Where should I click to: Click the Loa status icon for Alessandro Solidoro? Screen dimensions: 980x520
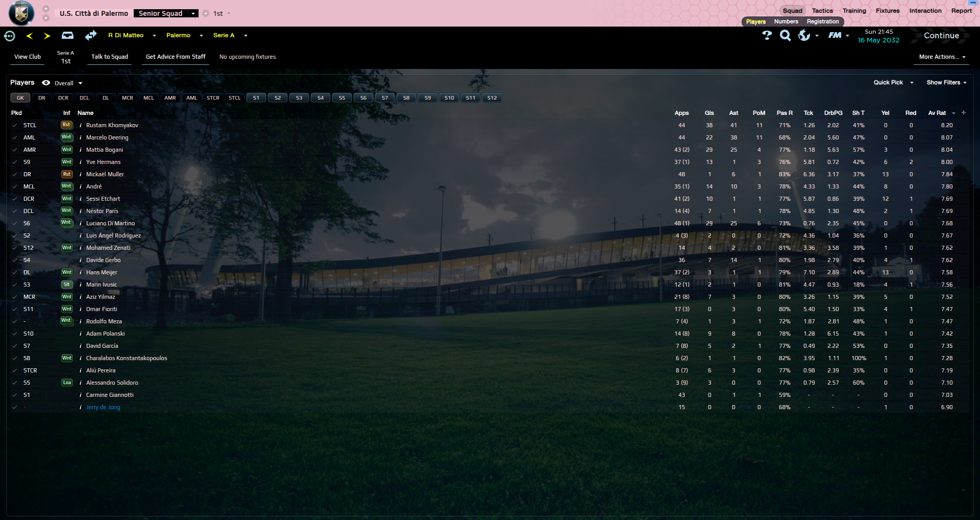pos(67,383)
